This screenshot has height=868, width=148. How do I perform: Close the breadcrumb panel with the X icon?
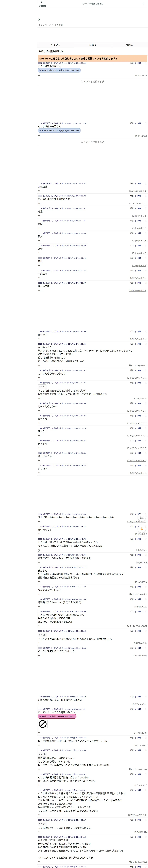(39, 20)
